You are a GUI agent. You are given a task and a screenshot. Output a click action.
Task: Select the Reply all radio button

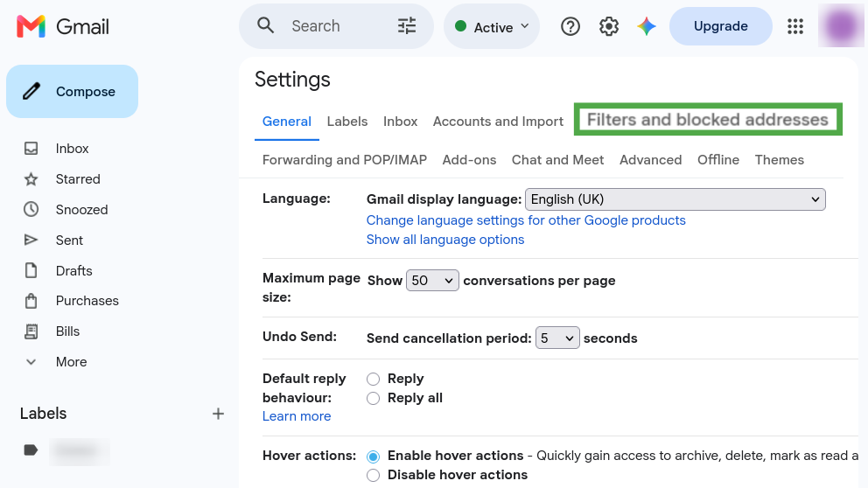pos(373,399)
